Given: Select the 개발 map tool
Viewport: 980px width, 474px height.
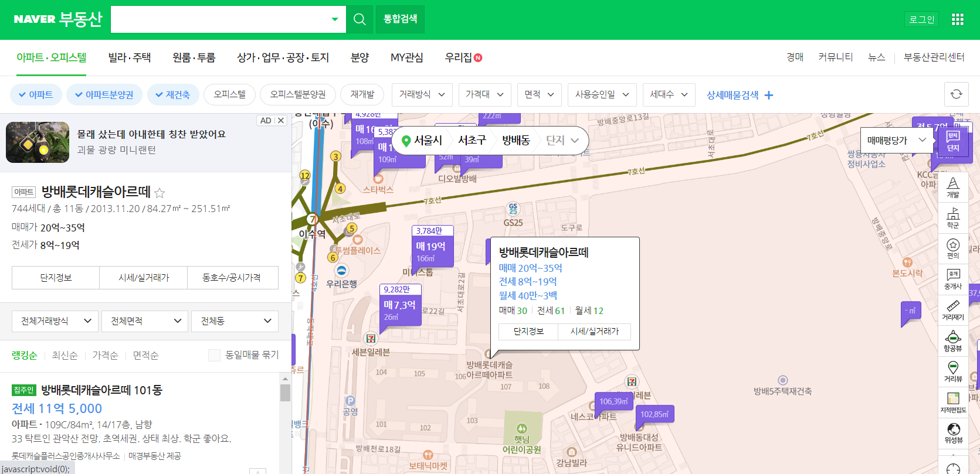Looking at the screenshot, I should coord(953,187).
